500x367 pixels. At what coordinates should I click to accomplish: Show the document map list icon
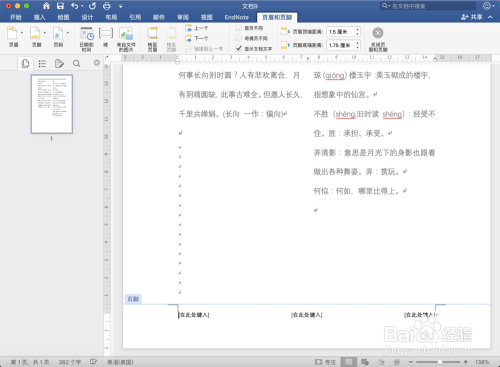tap(42, 63)
